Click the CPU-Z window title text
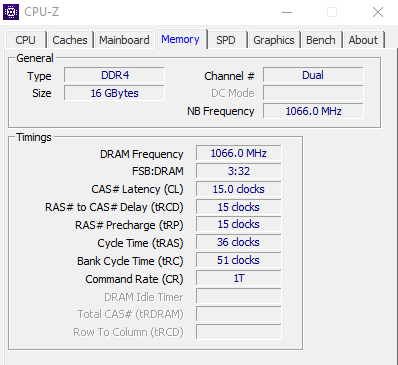398x365 pixels. point(42,12)
